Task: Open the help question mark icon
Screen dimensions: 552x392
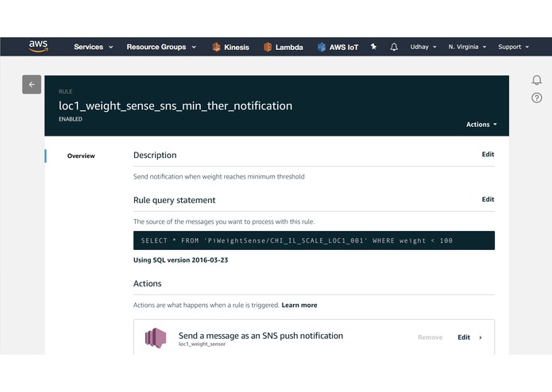Action: pos(536,98)
